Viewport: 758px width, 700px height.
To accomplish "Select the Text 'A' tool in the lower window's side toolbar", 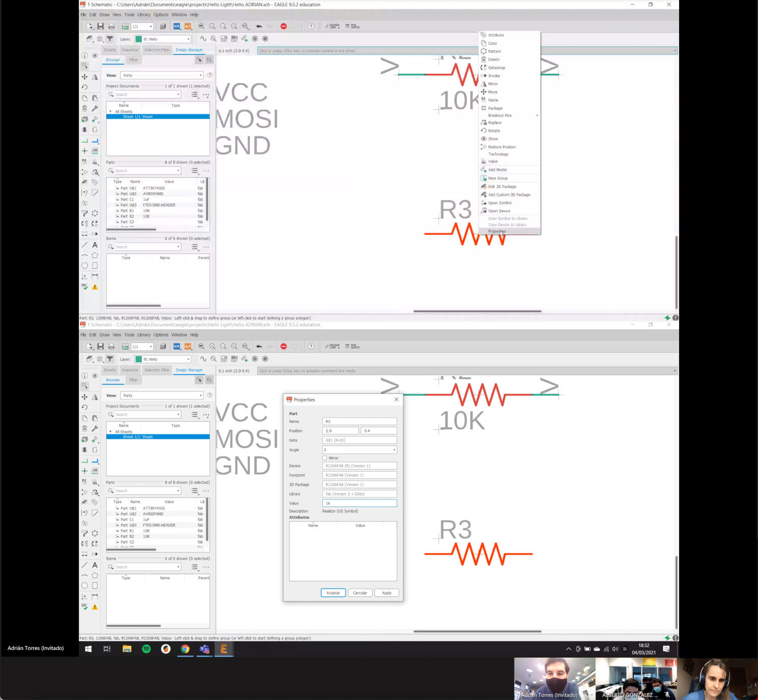I will 95,565.
